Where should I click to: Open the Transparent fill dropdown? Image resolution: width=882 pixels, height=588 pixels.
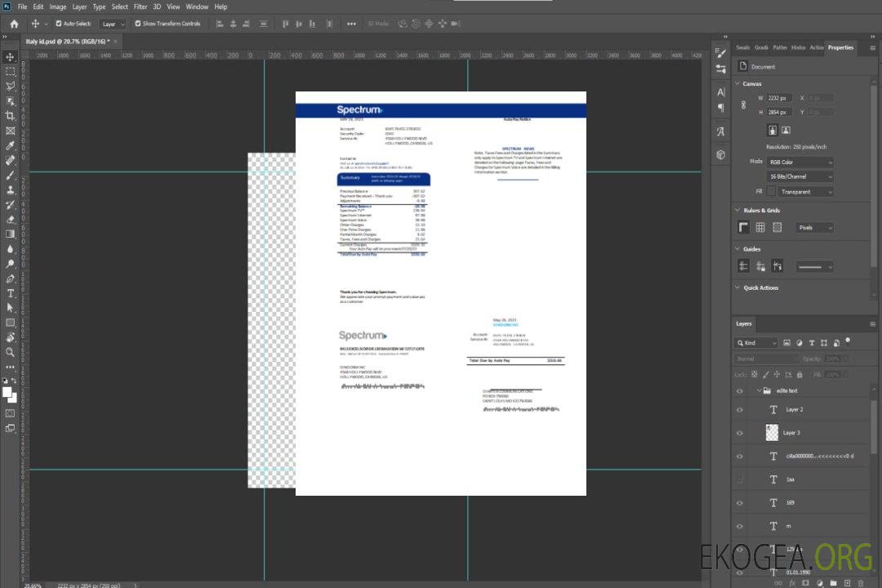point(805,192)
